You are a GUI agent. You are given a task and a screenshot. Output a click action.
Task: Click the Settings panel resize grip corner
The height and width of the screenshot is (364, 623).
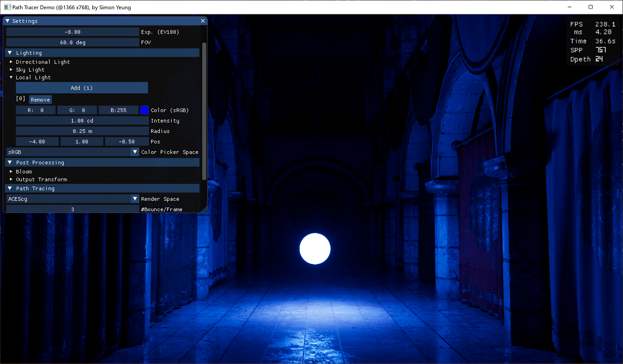(204, 209)
